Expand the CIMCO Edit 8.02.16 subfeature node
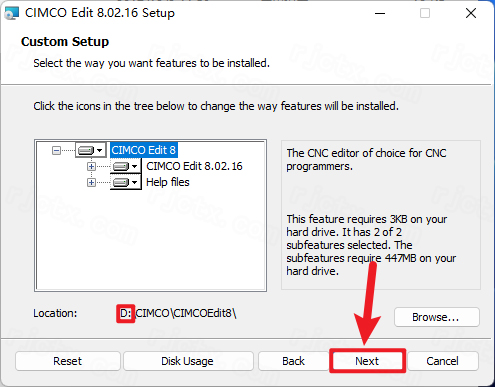Image resolution: width=495 pixels, height=387 pixels. (91, 166)
